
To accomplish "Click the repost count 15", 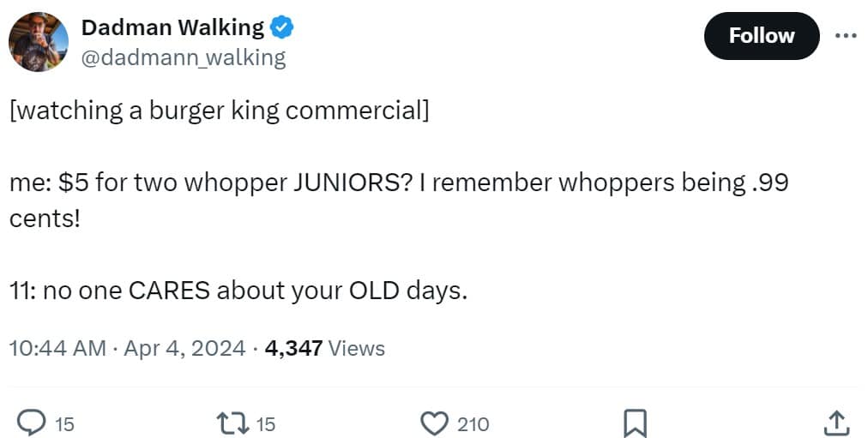I will (x=265, y=424).
